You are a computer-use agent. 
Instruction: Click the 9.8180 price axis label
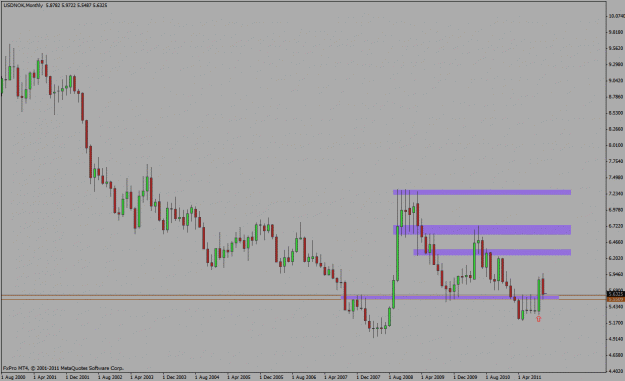[x=616, y=32]
